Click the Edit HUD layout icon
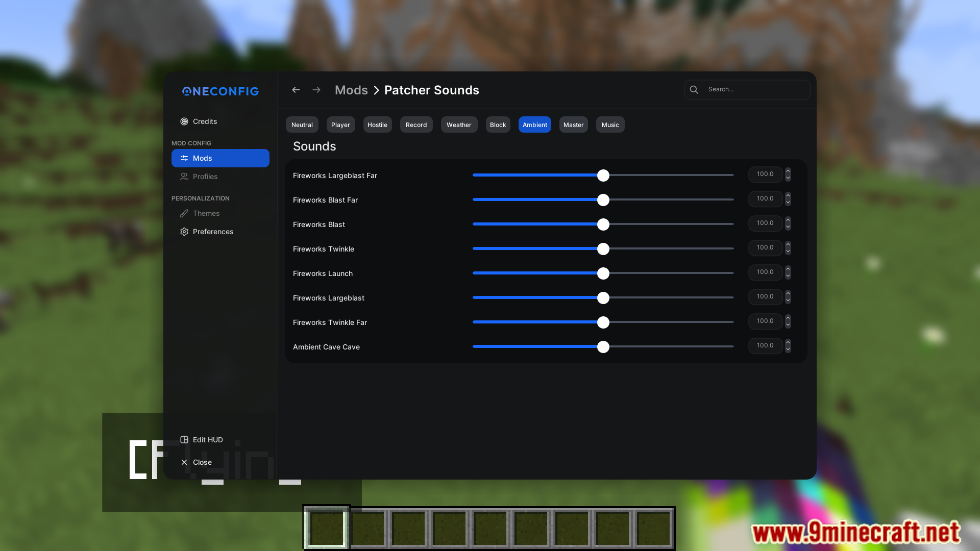The height and width of the screenshot is (551, 980). click(184, 440)
